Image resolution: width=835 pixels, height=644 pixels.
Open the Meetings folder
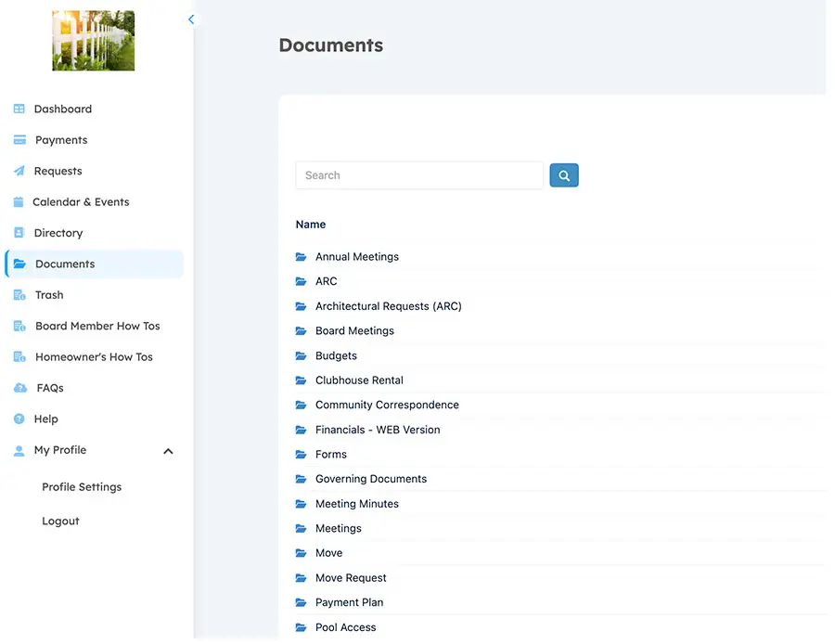click(338, 528)
